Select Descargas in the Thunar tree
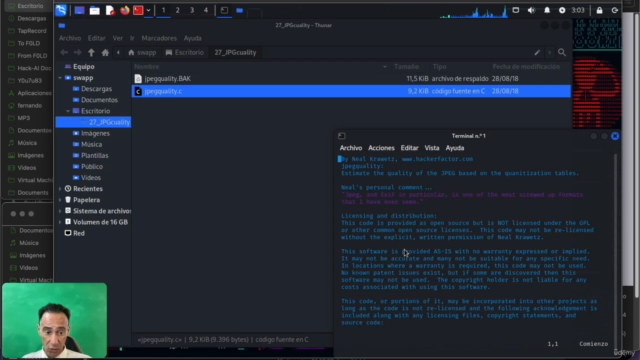 coord(96,89)
